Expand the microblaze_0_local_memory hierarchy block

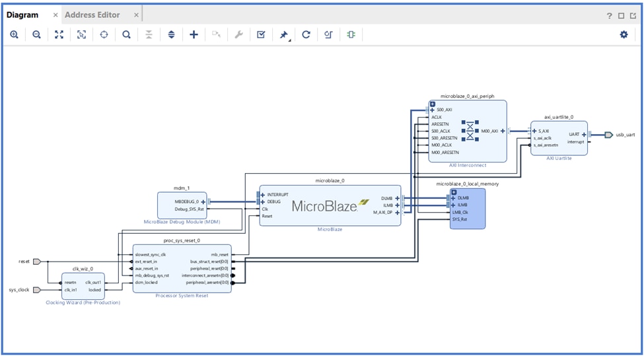(454, 192)
